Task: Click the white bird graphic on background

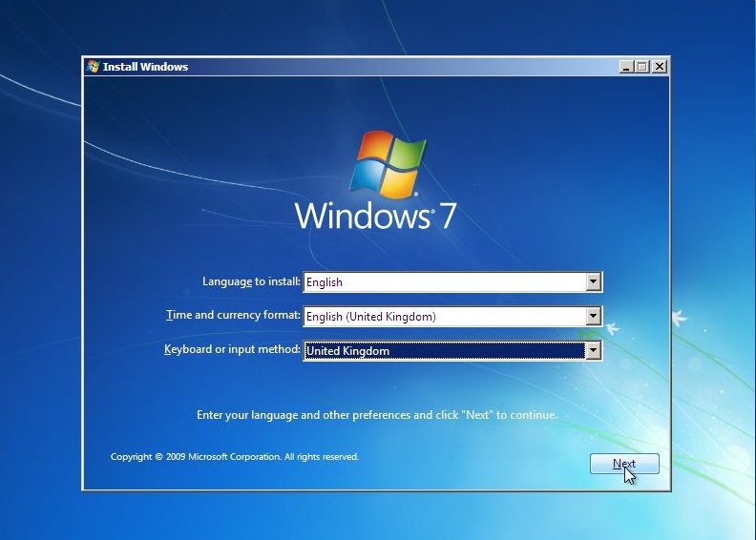Action: pos(681,318)
